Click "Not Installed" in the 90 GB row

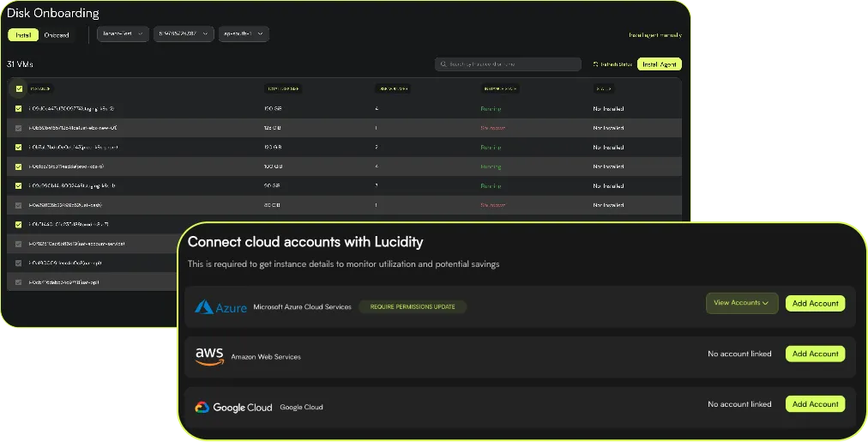pos(608,186)
